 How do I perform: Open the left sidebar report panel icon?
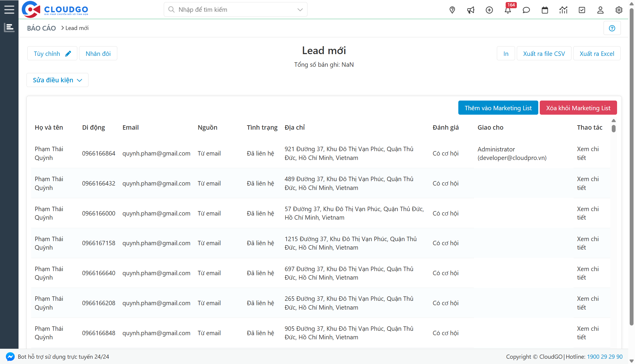coord(9,28)
